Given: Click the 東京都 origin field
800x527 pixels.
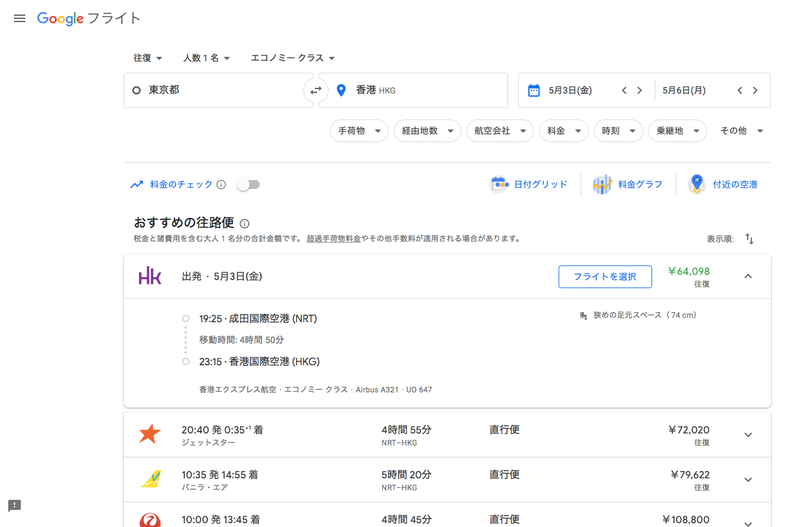Looking at the screenshot, I should tap(218, 90).
